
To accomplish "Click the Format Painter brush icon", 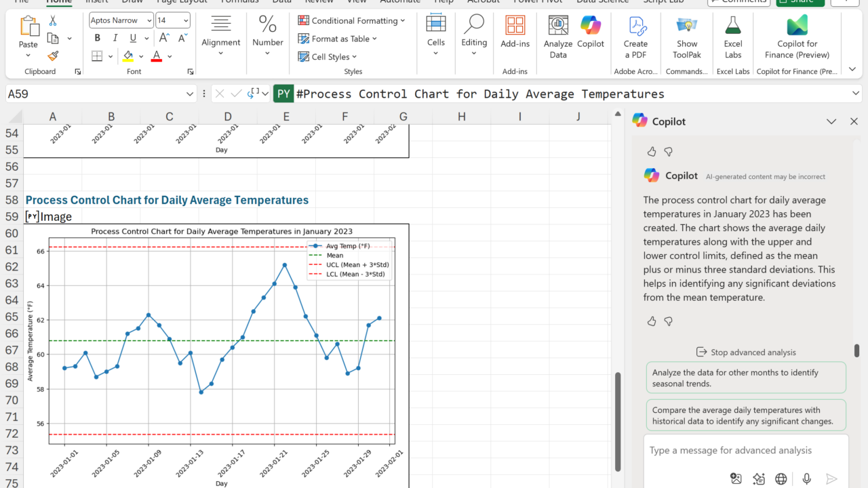I will click(x=54, y=56).
